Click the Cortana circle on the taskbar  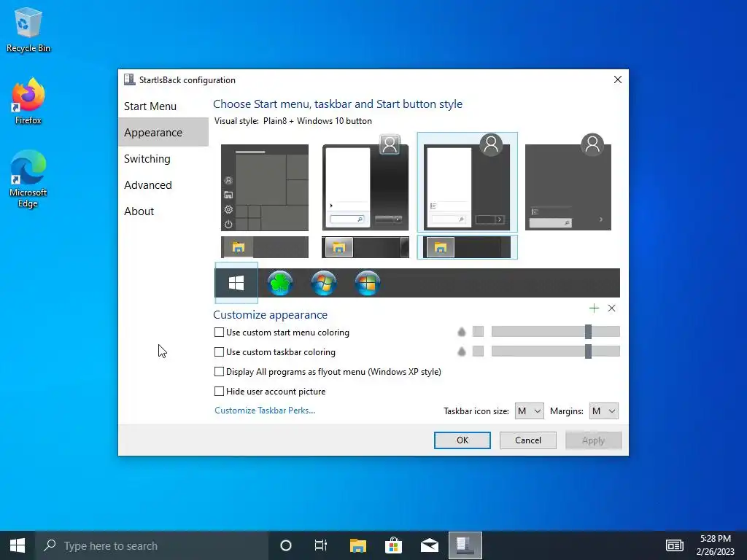click(286, 545)
